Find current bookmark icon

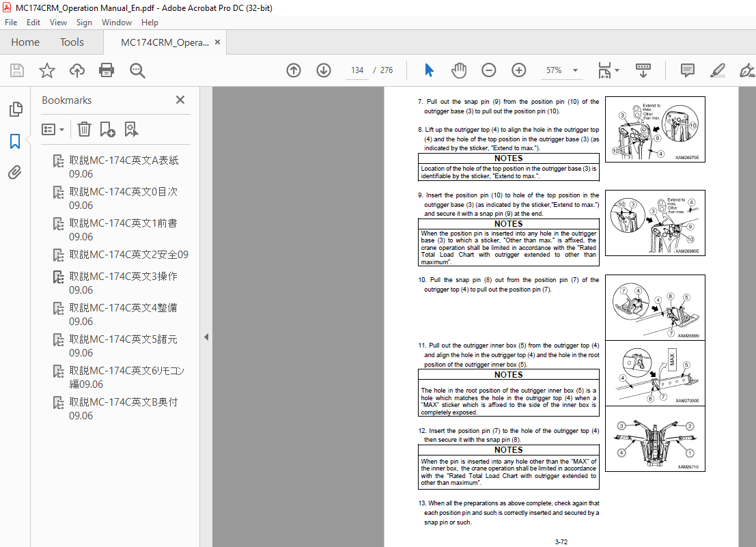pos(131,129)
